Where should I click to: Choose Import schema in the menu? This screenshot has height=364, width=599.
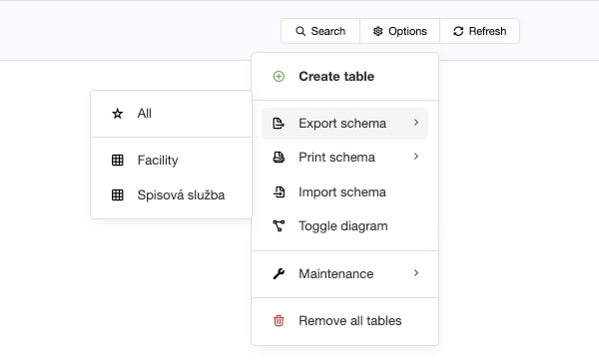[x=345, y=191]
